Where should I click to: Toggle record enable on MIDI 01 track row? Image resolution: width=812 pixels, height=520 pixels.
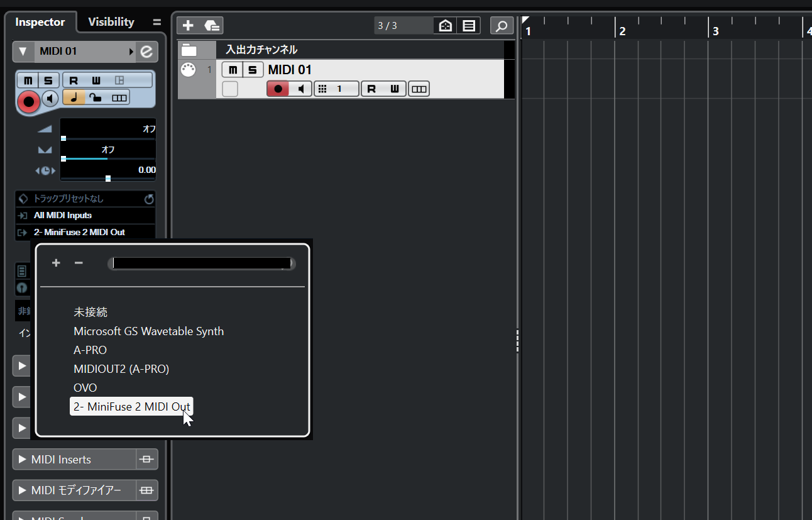(278, 89)
